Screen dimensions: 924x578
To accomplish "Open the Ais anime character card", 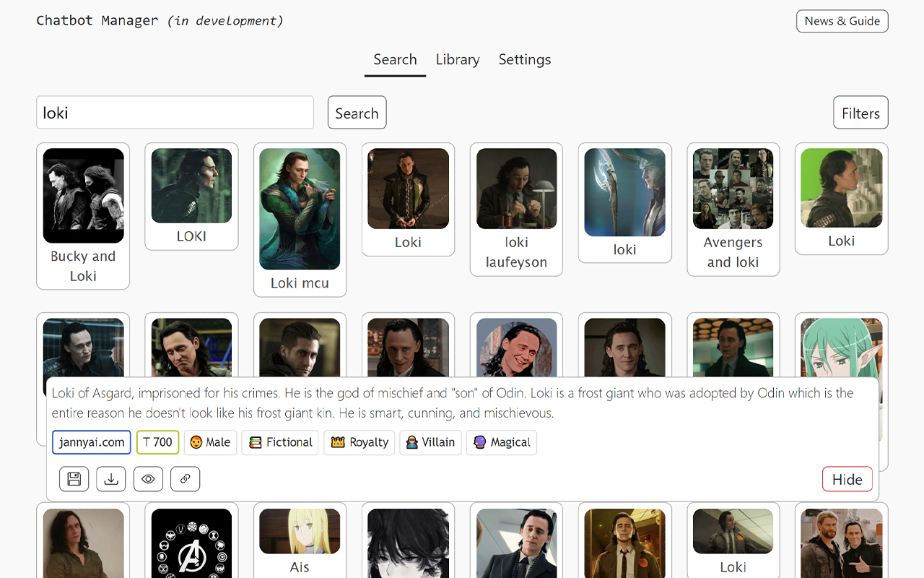I will coord(300,540).
